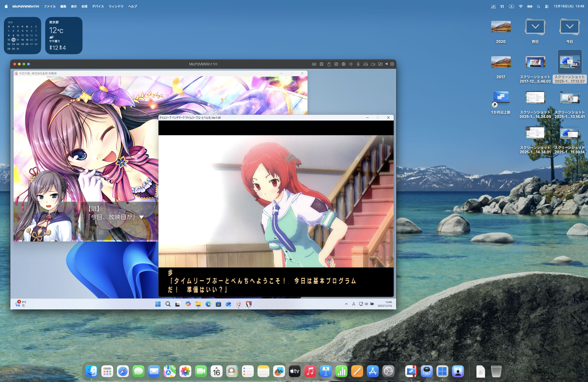Click the CPU chip icon in VM toolbar

click(x=321, y=64)
